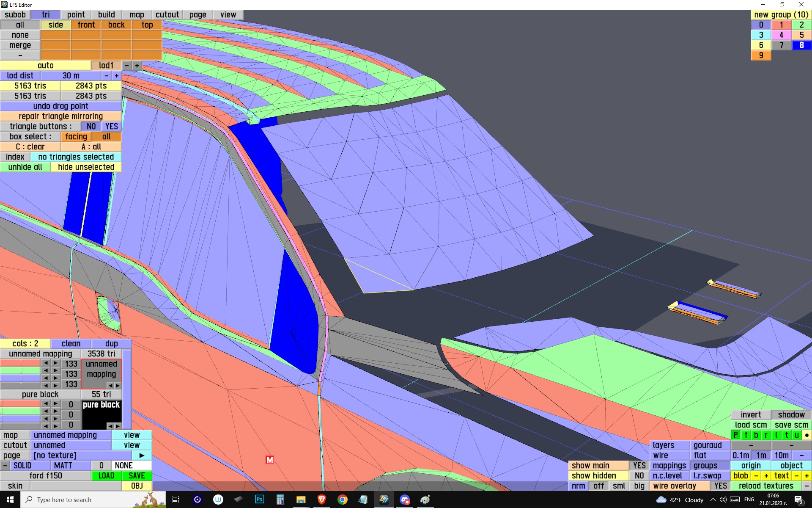Click the minus before SOLID
Screen dimensions: 812x508
point(5,466)
